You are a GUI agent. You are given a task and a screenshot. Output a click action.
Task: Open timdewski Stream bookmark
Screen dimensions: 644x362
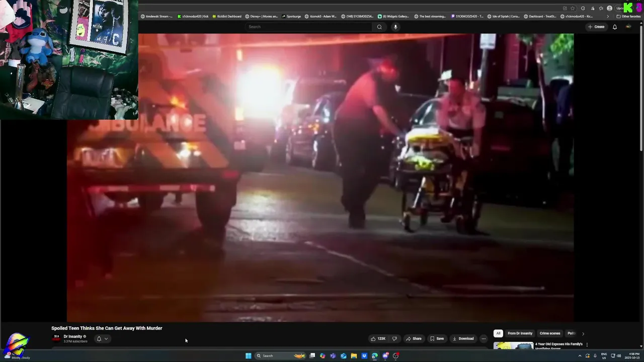(156, 16)
